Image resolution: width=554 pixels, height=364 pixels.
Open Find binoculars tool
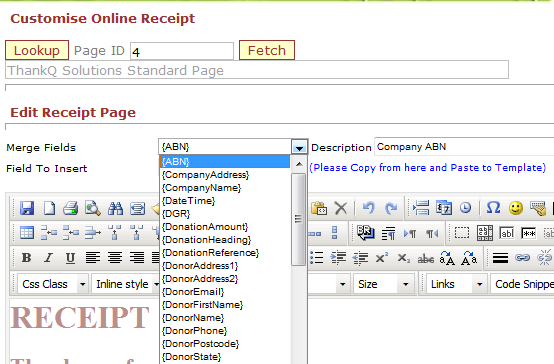coord(115,208)
